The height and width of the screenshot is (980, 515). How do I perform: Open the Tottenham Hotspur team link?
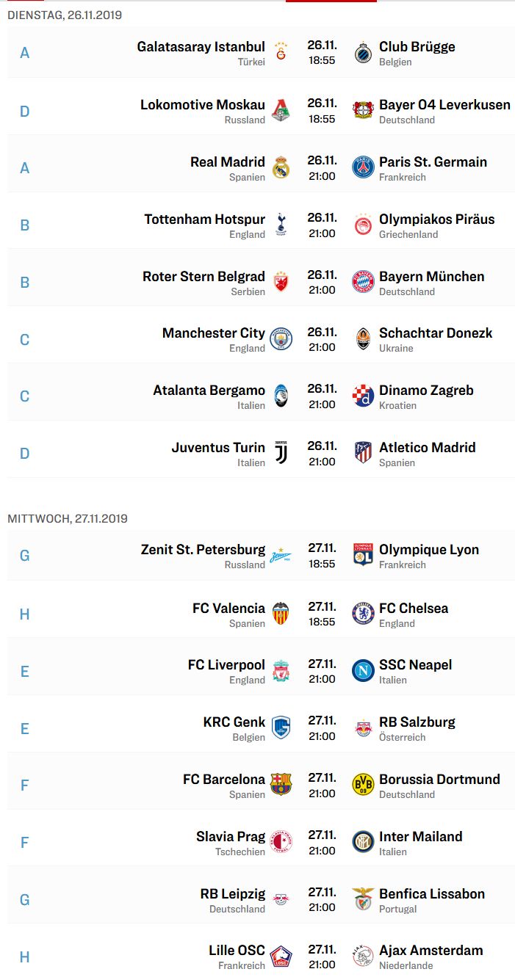(205, 219)
